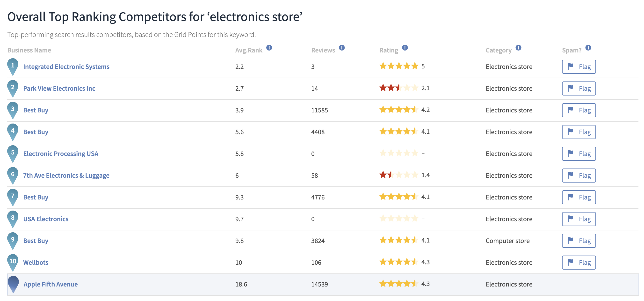Flag Park View Electronics Inc as spam

[579, 88]
